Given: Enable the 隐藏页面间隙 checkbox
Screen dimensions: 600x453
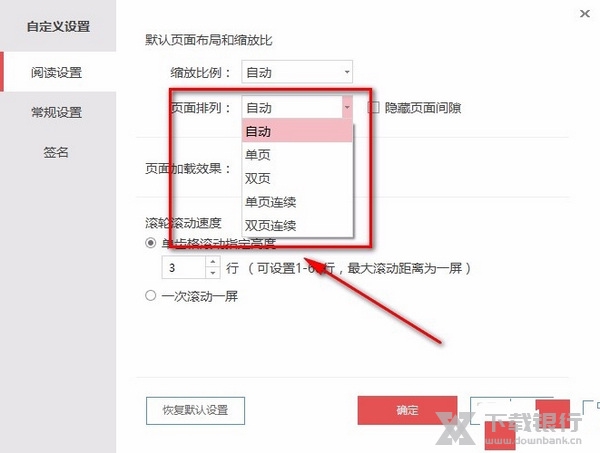Looking at the screenshot, I should tap(373, 108).
